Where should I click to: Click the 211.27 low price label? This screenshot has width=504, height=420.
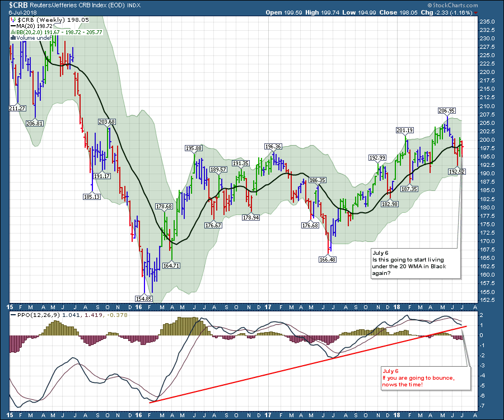(x=17, y=108)
